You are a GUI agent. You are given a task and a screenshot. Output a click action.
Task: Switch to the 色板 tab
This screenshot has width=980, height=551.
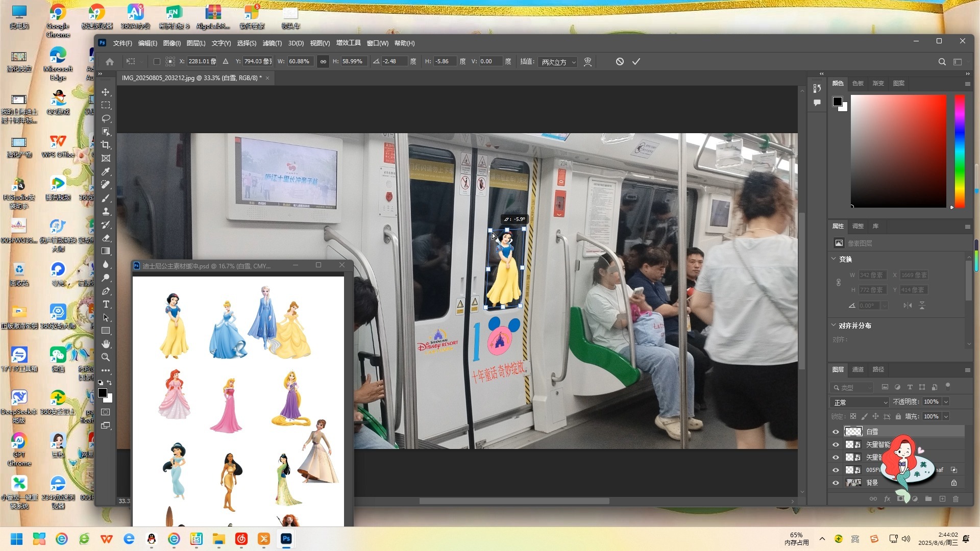[858, 83]
